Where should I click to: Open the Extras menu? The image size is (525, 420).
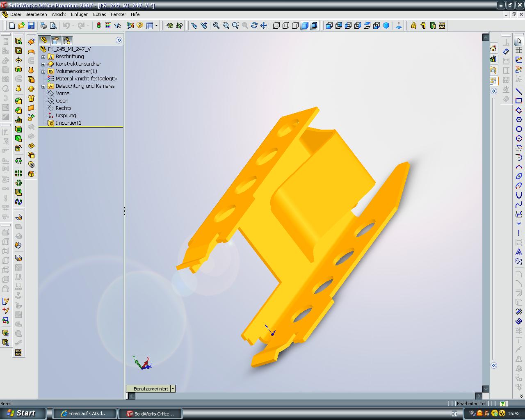(99, 14)
